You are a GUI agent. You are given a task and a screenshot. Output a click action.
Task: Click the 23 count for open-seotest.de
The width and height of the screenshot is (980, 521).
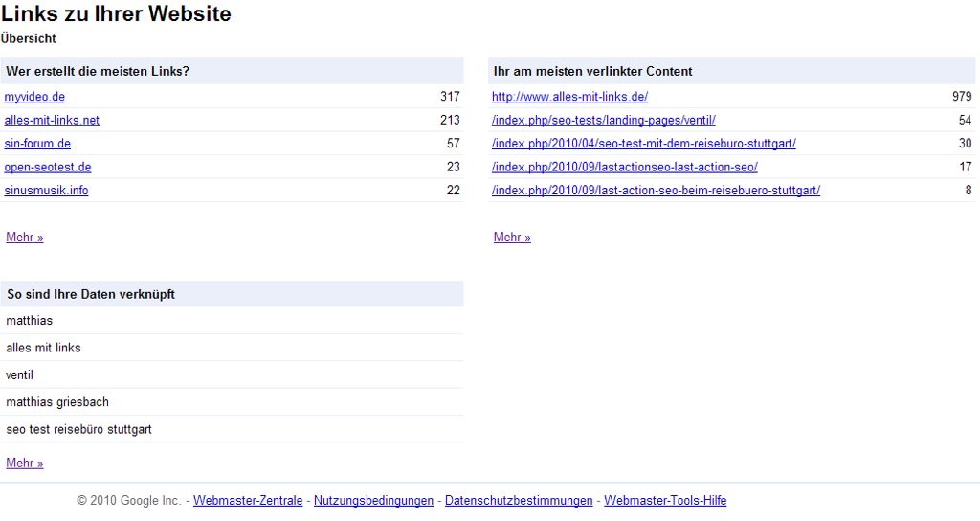[x=454, y=167]
